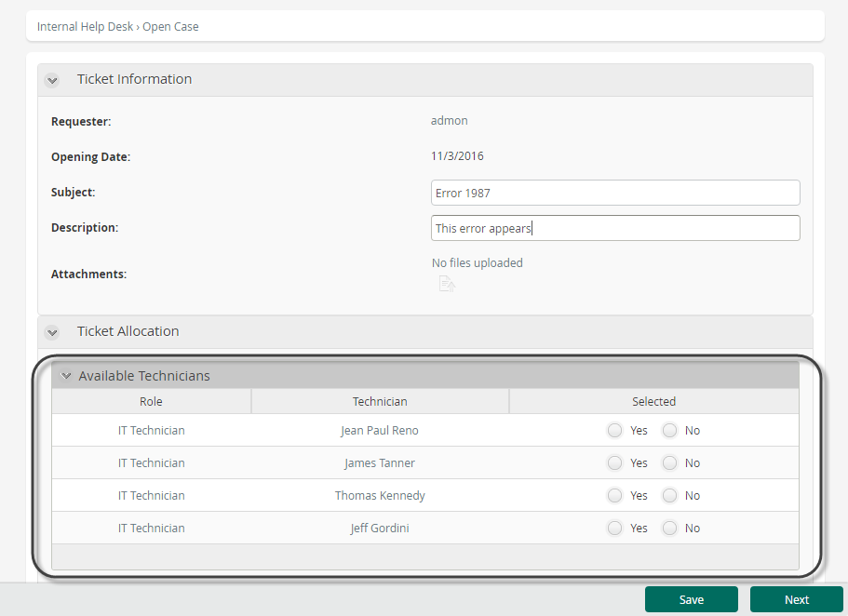The image size is (848, 616).
Task: Click the technician name James Tanner
Action: tap(380, 463)
